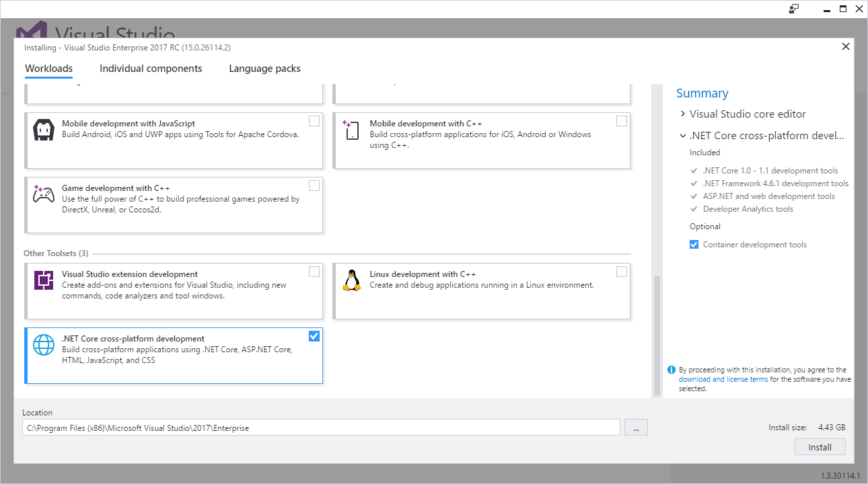Click the browse location ellipsis button
Screen dimensions: 868x484
(x=636, y=428)
